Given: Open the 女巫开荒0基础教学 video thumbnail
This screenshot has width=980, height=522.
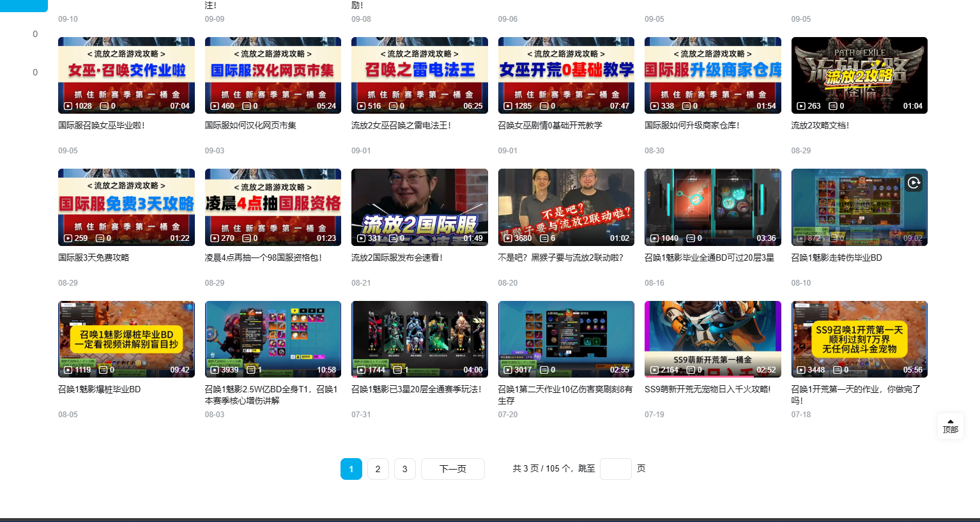Looking at the screenshot, I should (566, 75).
